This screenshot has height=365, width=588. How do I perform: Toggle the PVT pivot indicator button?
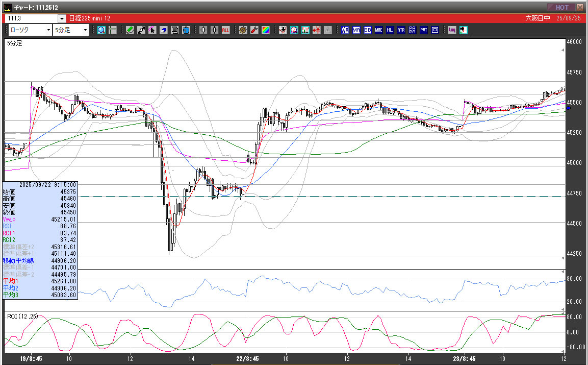coord(424,30)
